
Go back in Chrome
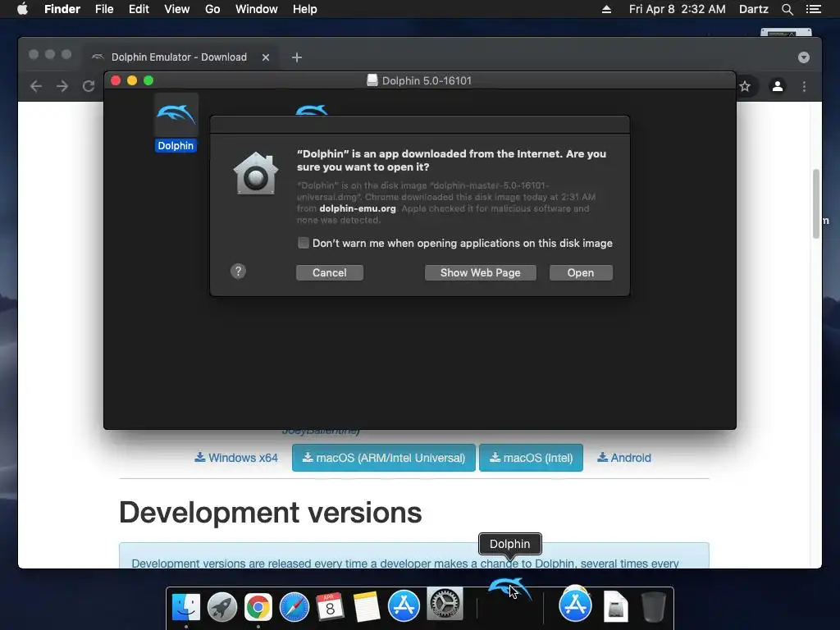[x=36, y=86]
